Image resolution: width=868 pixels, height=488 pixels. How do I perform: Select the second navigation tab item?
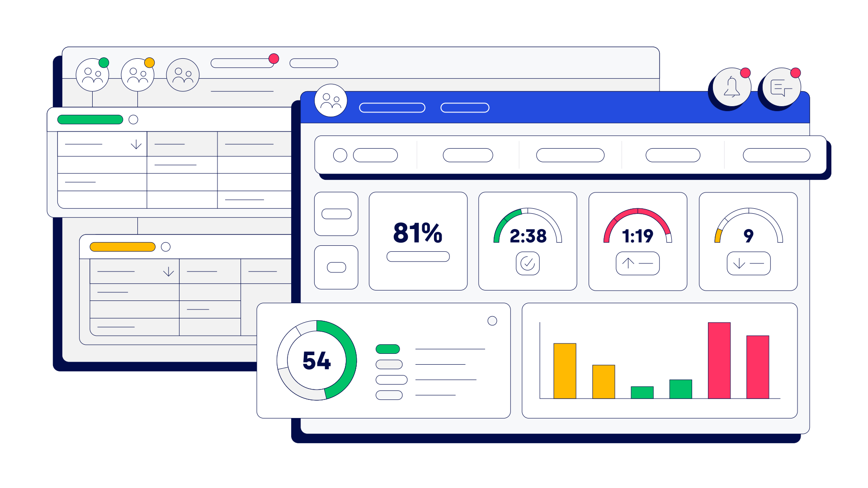(x=468, y=156)
